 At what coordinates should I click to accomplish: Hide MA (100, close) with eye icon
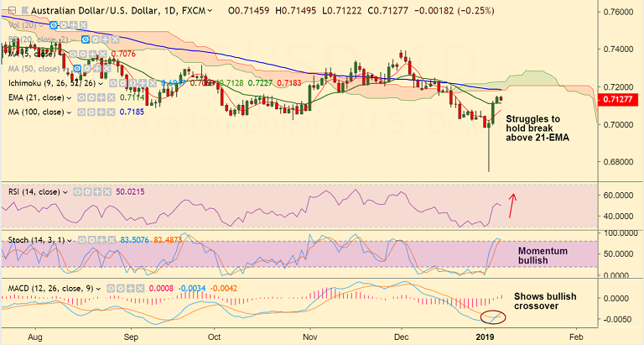81,112
